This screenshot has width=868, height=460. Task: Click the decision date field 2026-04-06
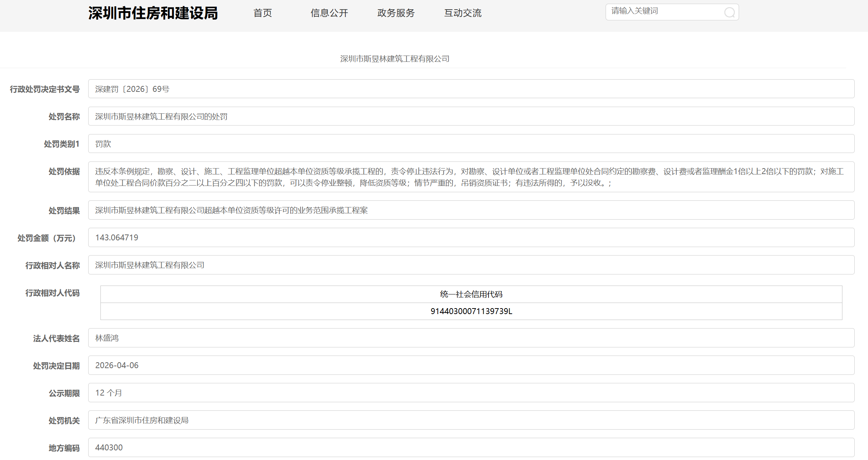(471, 365)
